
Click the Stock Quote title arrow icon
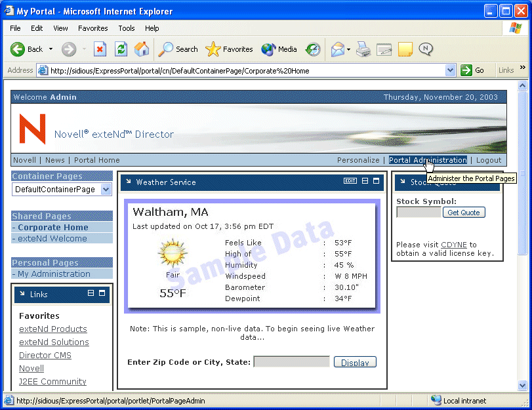403,182
